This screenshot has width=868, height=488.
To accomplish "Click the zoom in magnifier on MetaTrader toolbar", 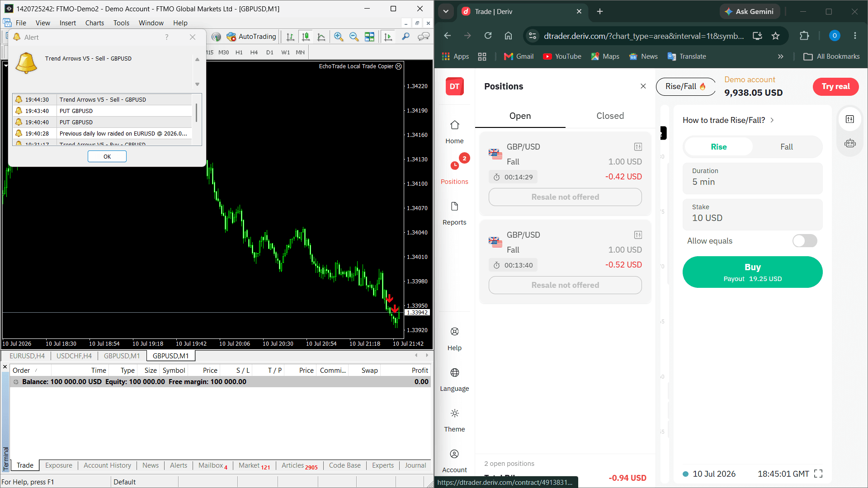I will point(339,37).
